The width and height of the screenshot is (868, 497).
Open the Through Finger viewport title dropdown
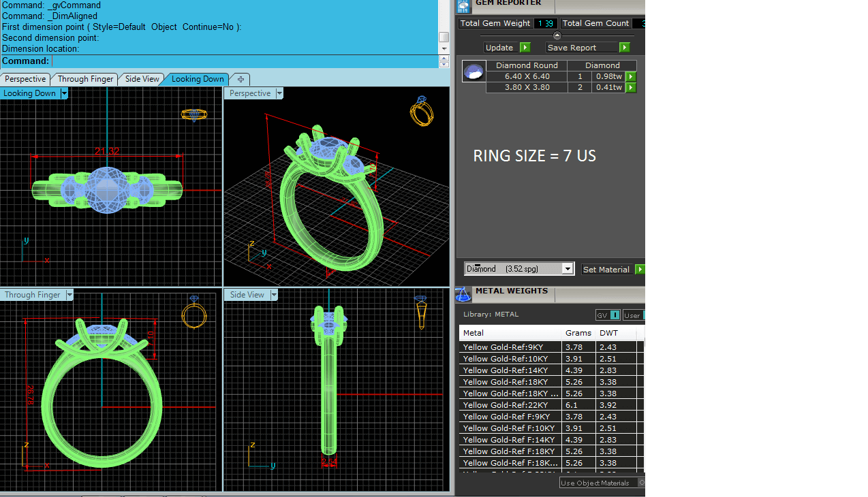pos(69,295)
